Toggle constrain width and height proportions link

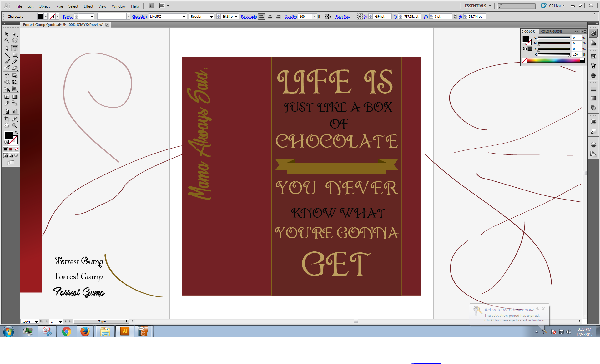(x=455, y=17)
